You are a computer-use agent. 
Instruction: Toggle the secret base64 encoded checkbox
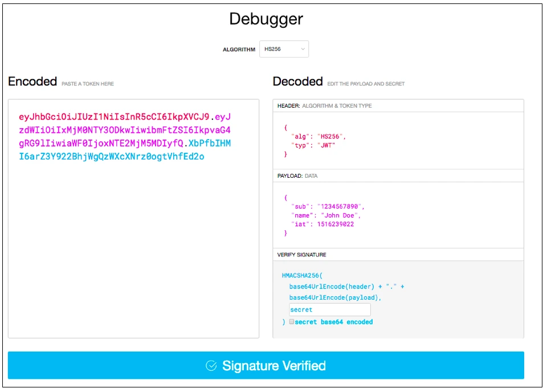click(292, 321)
